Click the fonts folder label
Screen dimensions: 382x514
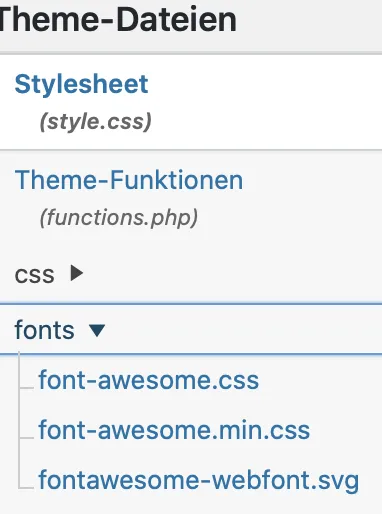click(x=44, y=330)
